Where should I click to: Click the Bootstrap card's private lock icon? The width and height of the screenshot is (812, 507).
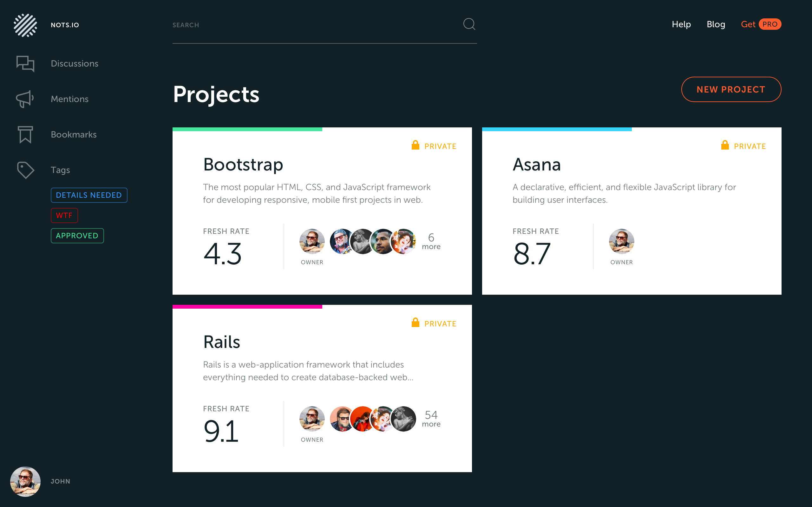[x=416, y=145]
